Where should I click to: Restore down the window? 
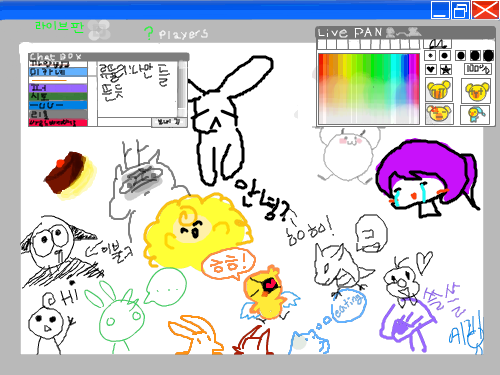coord(461,10)
